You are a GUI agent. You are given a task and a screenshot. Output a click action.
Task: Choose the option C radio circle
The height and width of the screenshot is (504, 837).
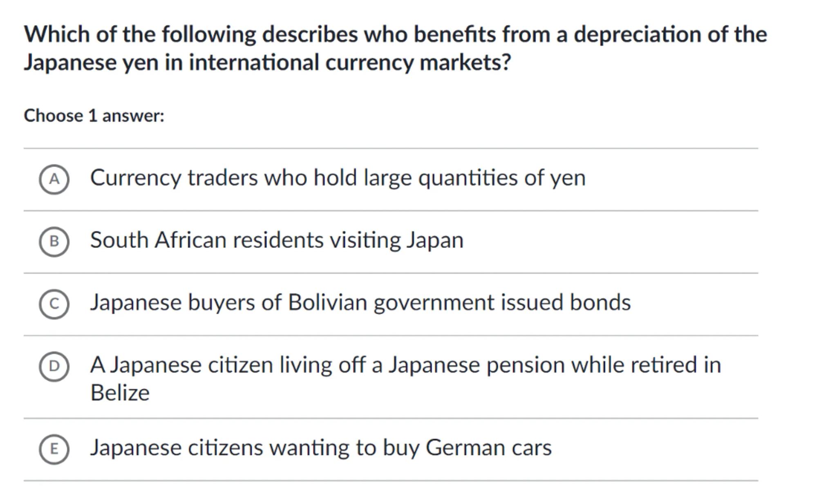click(x=54, y=304)
